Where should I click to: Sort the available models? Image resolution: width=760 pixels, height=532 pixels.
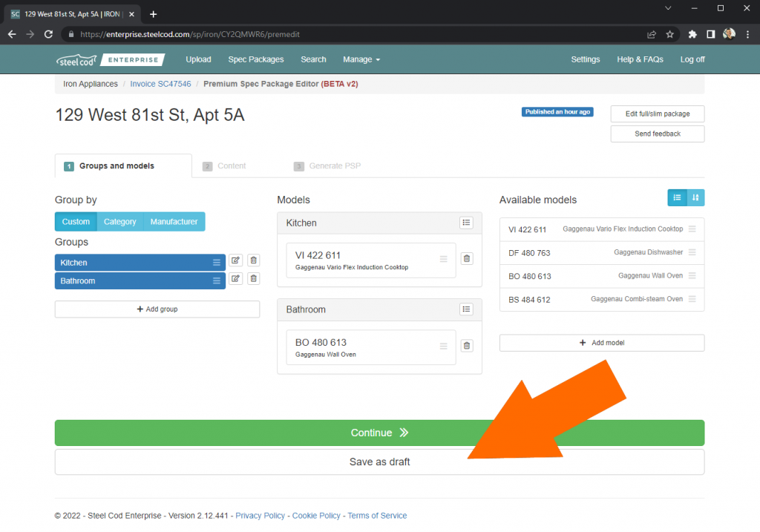695,197
